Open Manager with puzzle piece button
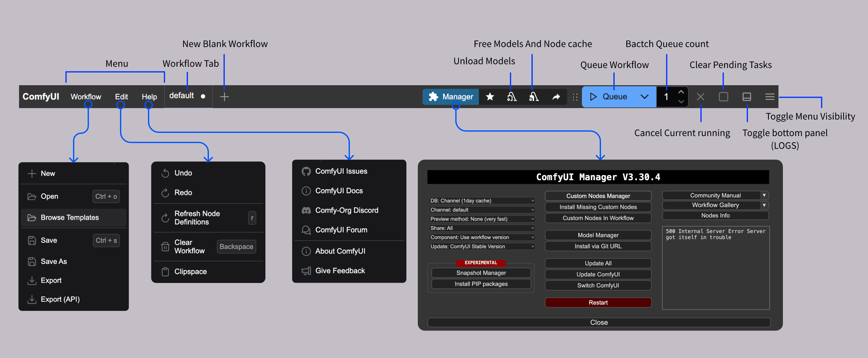The height and width of the screenshot is (358, 868). pos(451,97)
